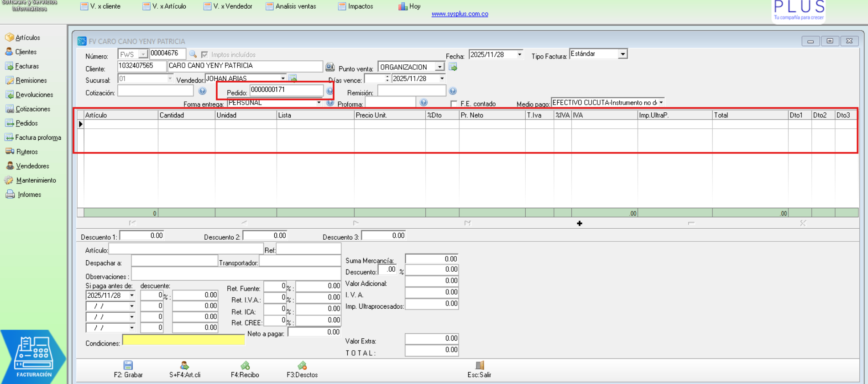
Task: Open F4:Recibo receipt icon
Action: pyautogui.click(x=246, y=365)
